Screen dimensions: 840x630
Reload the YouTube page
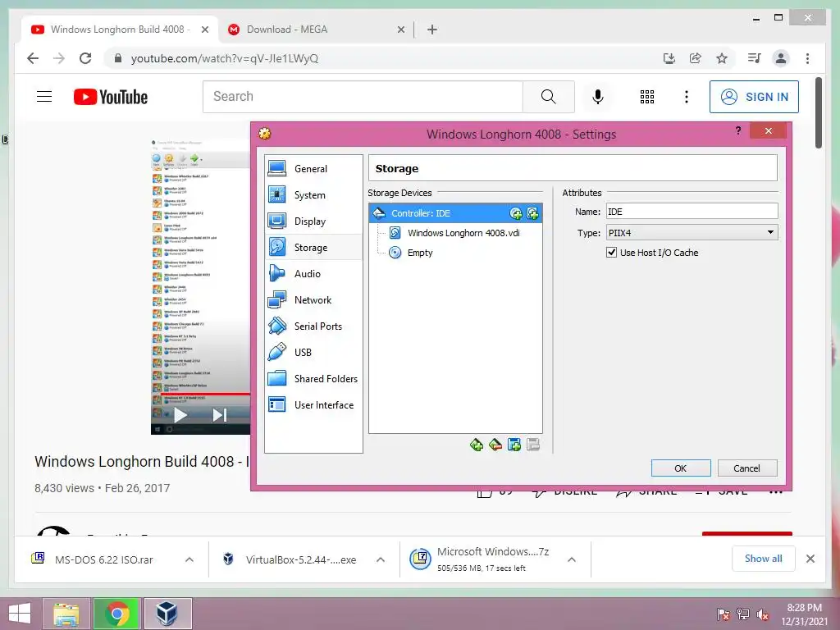tap(85, 58)
